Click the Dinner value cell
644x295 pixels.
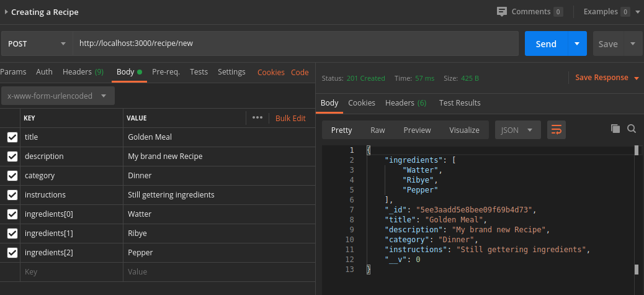click(219, 175)
